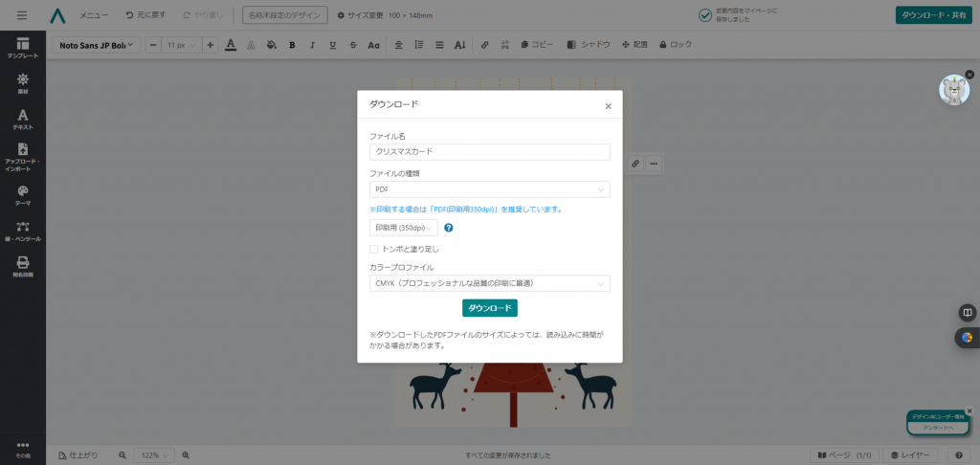The image size is (980, 465).
Task: Open the 122% zoom dropdown
Action: 154,455
